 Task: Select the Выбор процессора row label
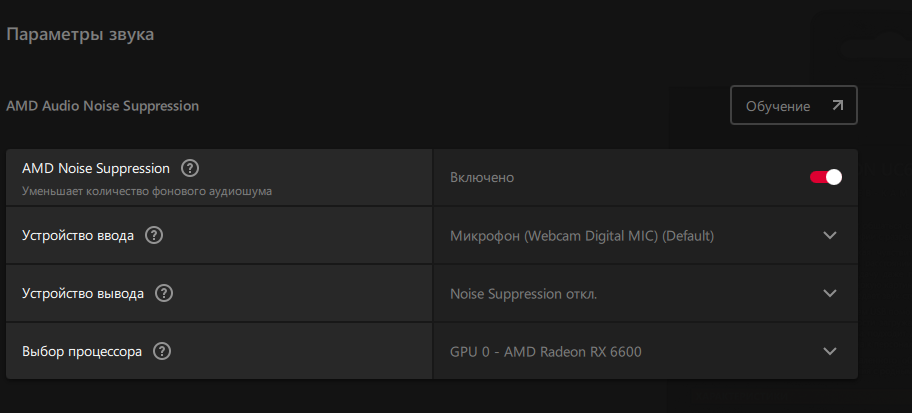point(82,352)
